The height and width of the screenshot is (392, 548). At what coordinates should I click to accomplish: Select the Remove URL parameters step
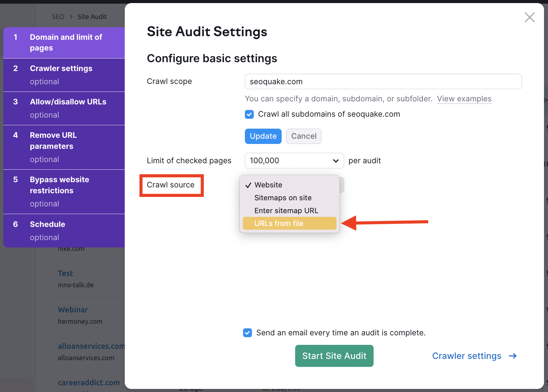(64, 147)
